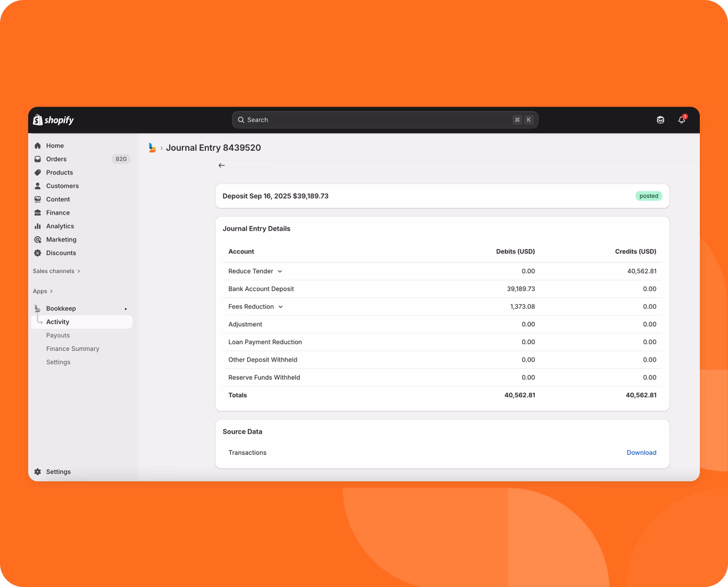Click the 39,189.73 debit value
This screenshot has width=728, height=587.
coord(521,289)
